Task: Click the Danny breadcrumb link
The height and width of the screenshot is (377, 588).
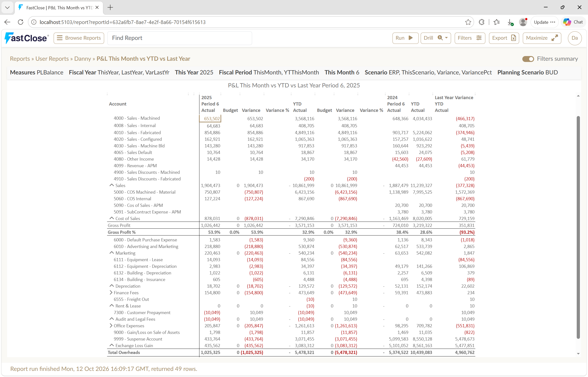Action: (x=83, y=59)
